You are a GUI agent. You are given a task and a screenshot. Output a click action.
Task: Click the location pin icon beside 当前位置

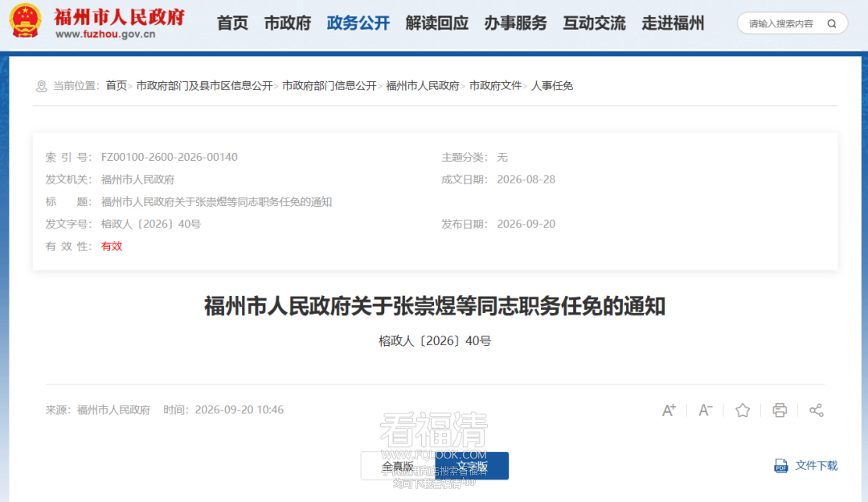(42, 86)
